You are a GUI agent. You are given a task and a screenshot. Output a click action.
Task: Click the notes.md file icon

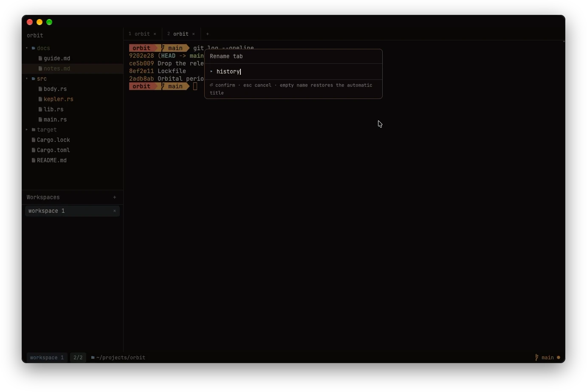(x=40, y=68)
